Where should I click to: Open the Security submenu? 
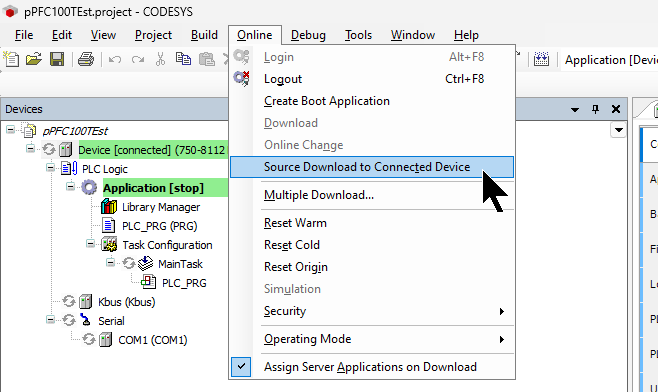pos(372,311)
